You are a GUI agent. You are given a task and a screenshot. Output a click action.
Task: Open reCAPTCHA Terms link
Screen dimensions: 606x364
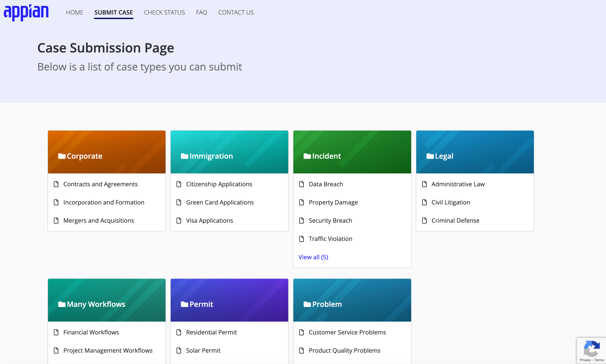[x=599, y=360]
